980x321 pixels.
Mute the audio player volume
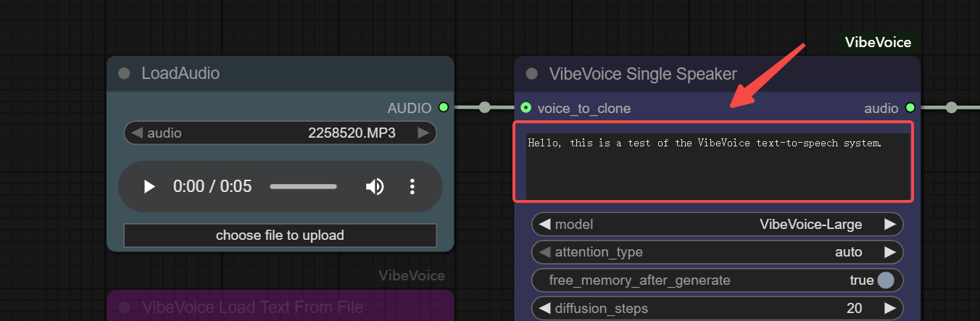point(374,187)
